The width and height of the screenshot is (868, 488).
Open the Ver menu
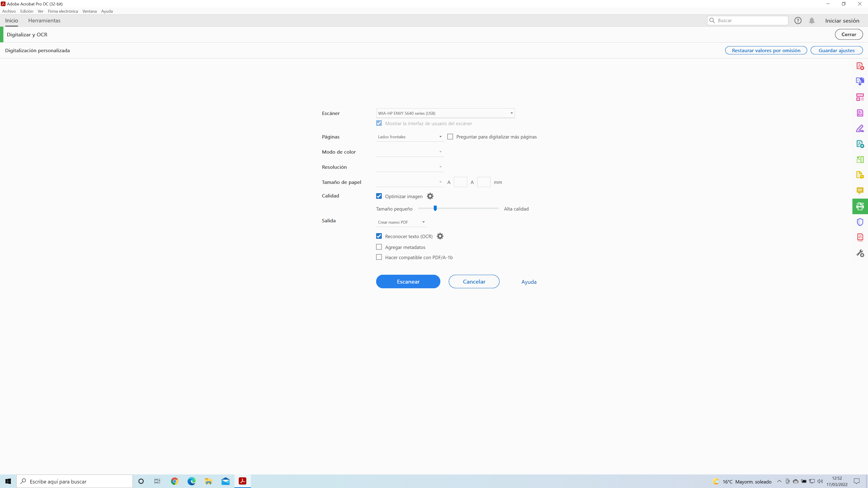coord(40,11)
